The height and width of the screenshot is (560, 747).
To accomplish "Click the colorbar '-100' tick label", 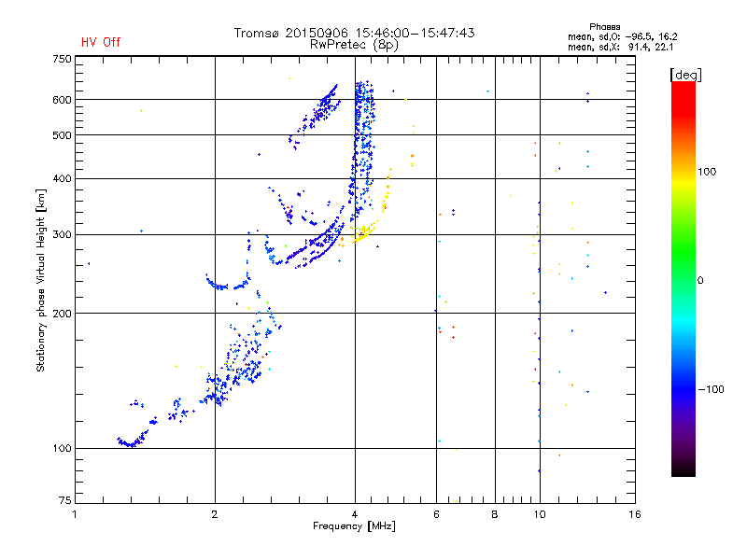I will [x=711, y=389].
